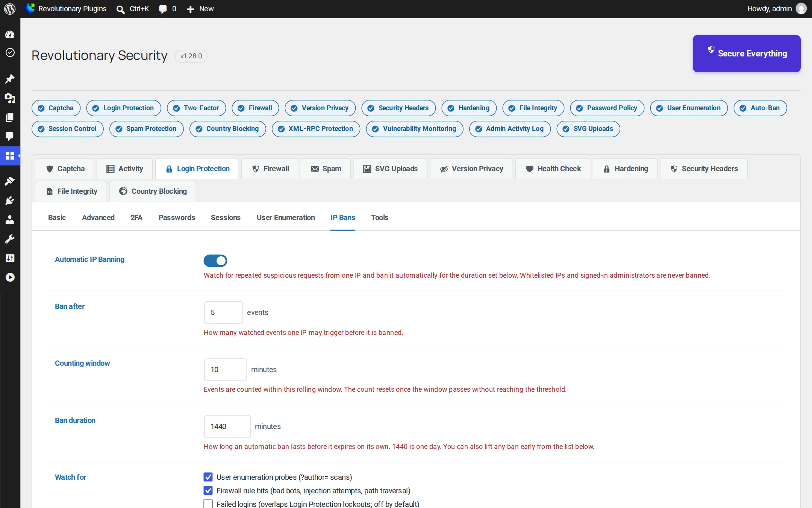Screen dimensions: 812x508
Task: Click the Secure Everything button
Action: pos(747,53)
